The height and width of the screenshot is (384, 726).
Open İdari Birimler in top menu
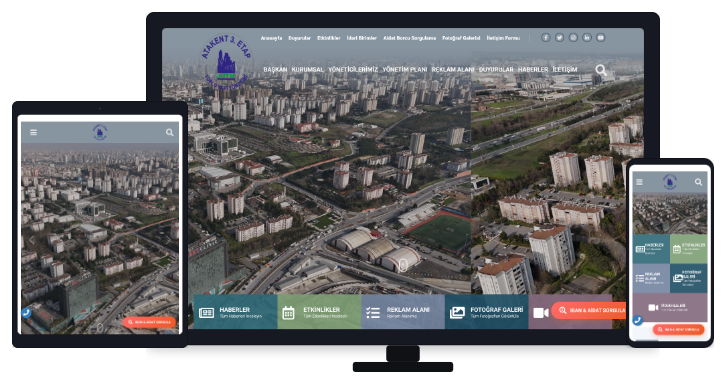tap(362, 38)
